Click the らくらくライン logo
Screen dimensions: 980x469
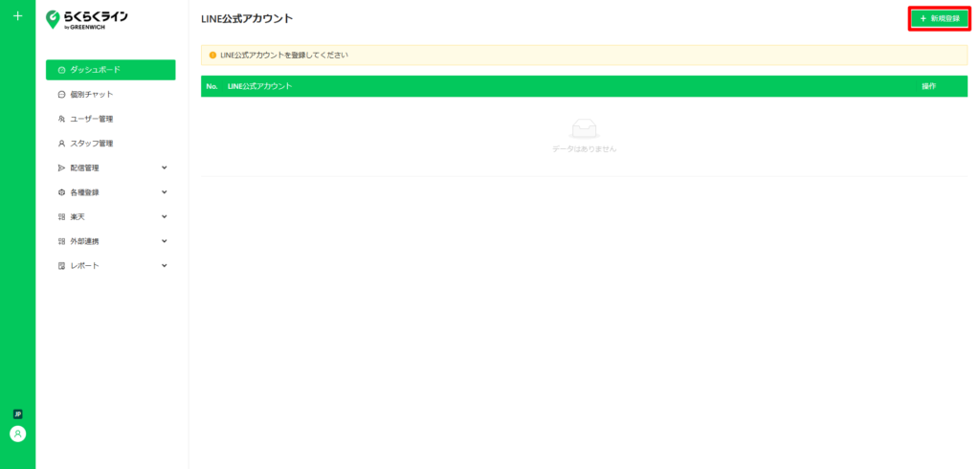tap(87, 19)
